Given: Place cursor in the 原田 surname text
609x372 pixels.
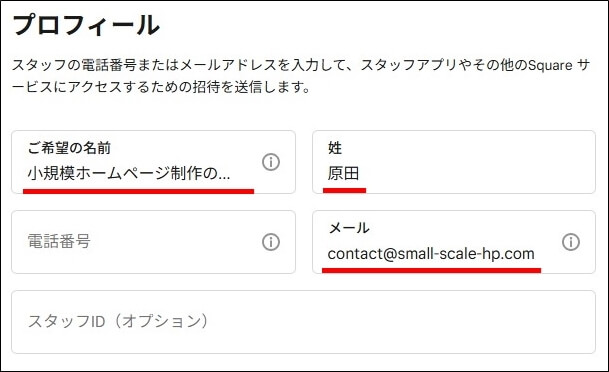Looking at the screenshot, I should point(343,173).
